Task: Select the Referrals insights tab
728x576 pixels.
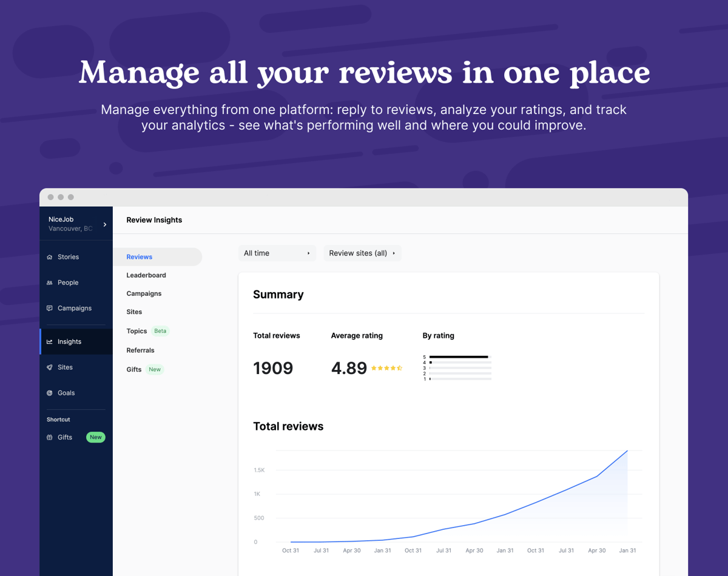Action: point(140,350)
